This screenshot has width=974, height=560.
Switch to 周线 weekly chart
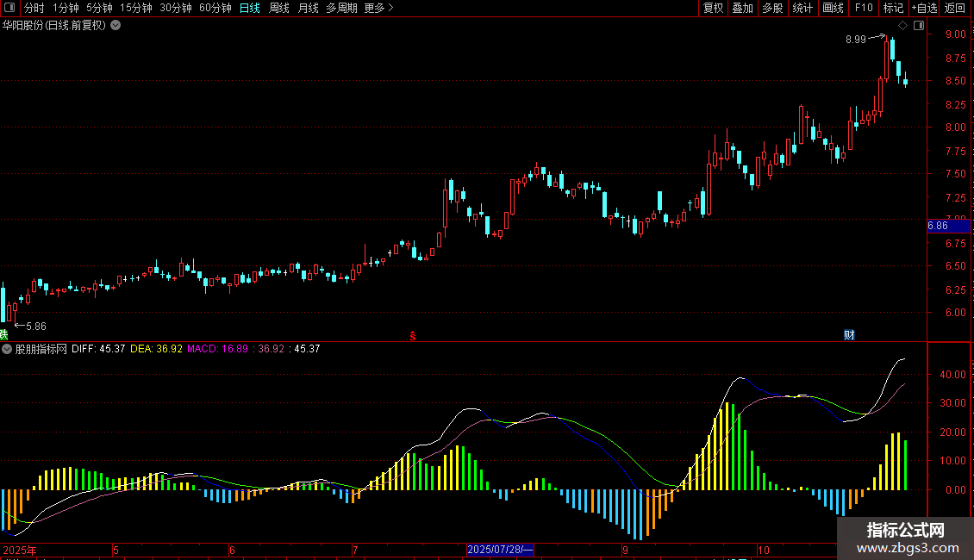(x=279, y=8)
